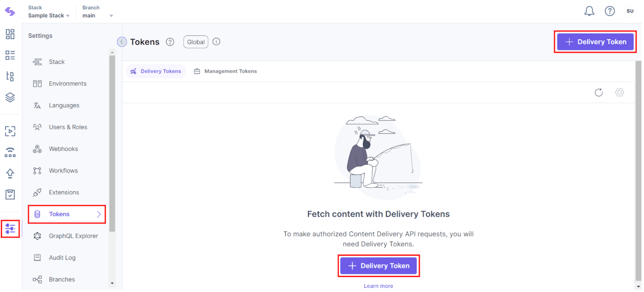Click the Settings sliders icon in left rail
644x292 pixels.
tap(10, 229)
